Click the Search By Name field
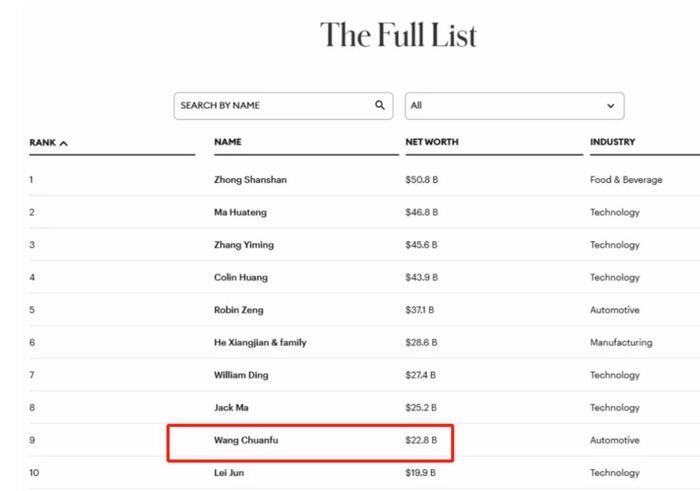 pyautogui.click(x=272, y=105)
